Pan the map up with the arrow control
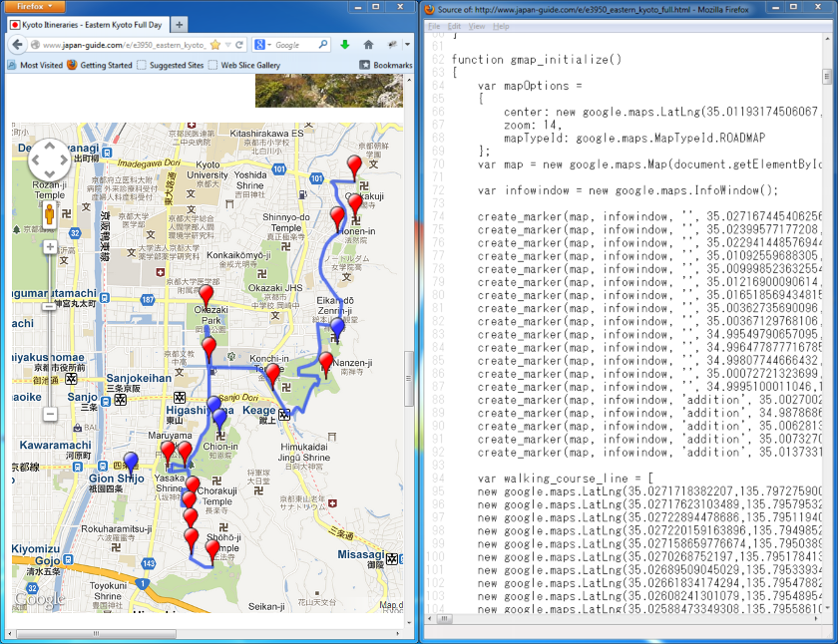838x644 pixels. point(50,146)
